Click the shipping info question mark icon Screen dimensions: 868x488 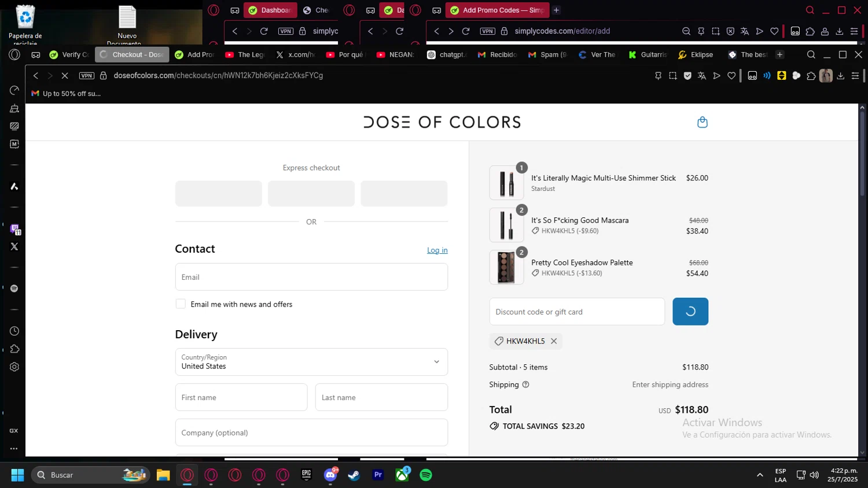coord(525,385)
